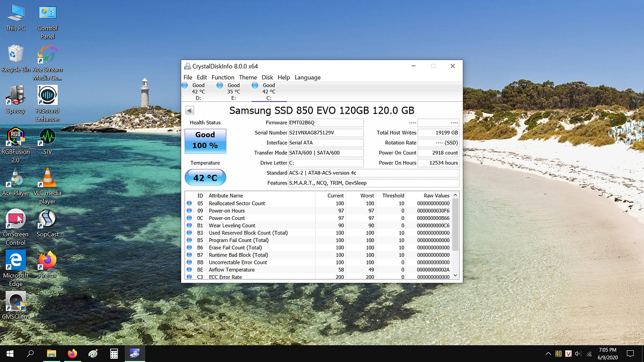Launch VLC media player shortcut

[48, 187]
